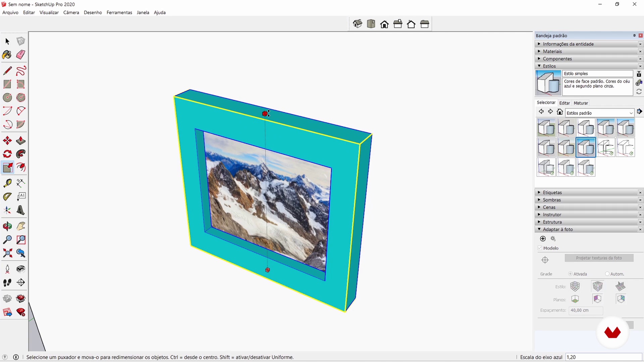This screenshot has height=362, width=644.
Task: Select the Zoom magnifier tool
Action: coord(7,240)
